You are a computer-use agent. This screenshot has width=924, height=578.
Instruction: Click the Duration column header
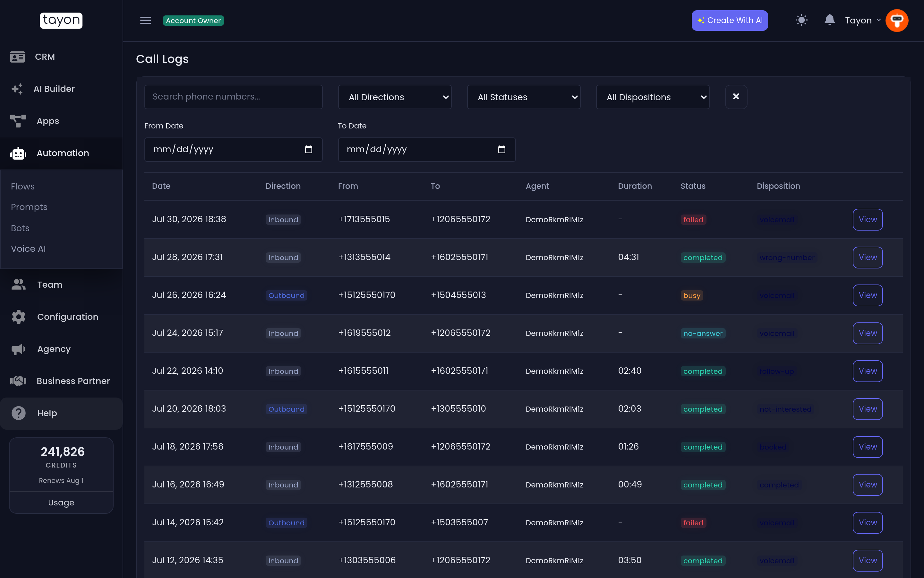pos(635,186)
